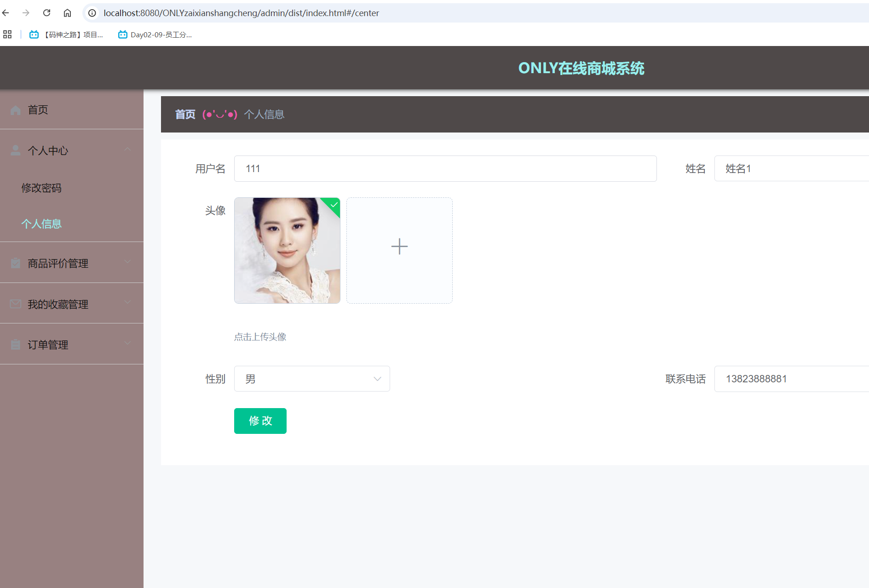This screenshot has height=588, width=869.
Task: Click the site info icon in address bar
Action: 92,13
